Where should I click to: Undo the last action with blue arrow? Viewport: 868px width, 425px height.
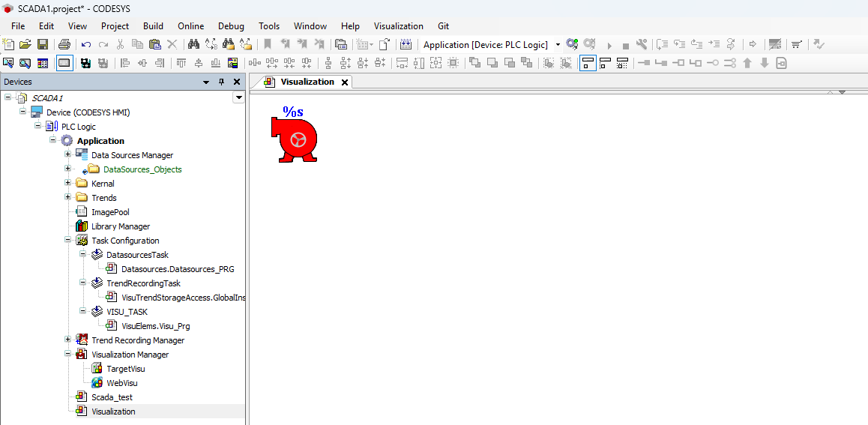(x=86, y=44)
